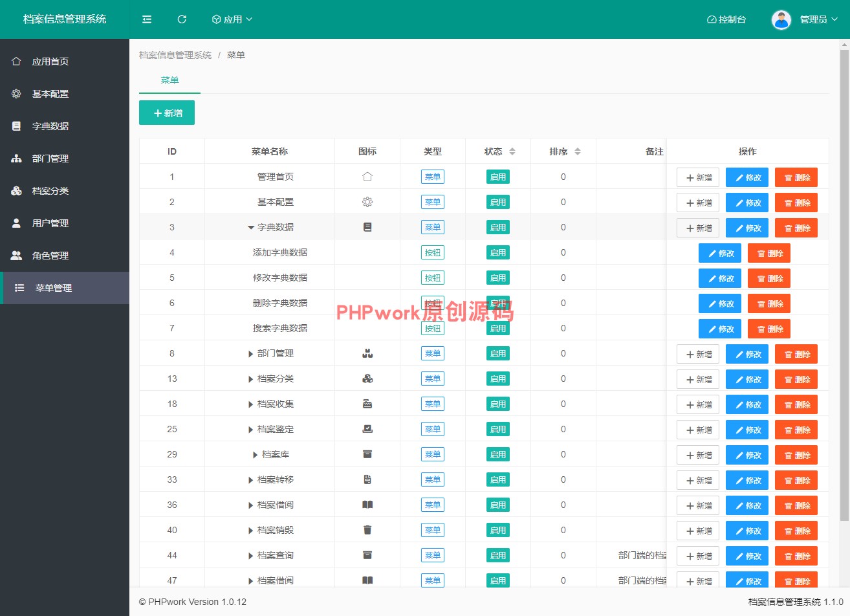
Task: Expand the 档案鉴定 tree row
Action: click(x=251, y=430)
